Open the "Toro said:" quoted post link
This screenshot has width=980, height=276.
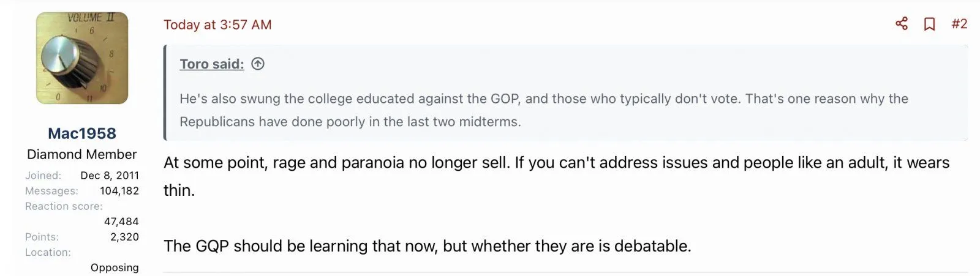click(211, 64)
